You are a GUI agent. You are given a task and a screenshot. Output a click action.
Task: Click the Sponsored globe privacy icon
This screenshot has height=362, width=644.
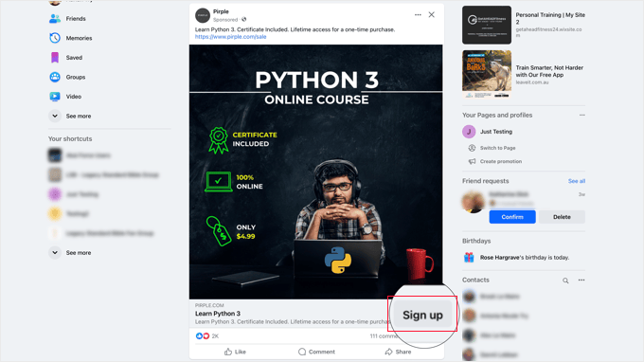[x=244, y=19]
